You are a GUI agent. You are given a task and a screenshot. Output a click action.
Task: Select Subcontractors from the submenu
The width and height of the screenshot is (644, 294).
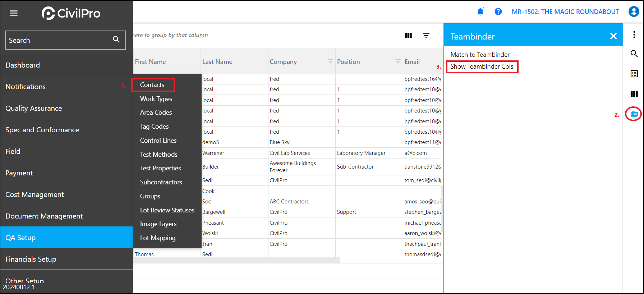pos(161,182)
